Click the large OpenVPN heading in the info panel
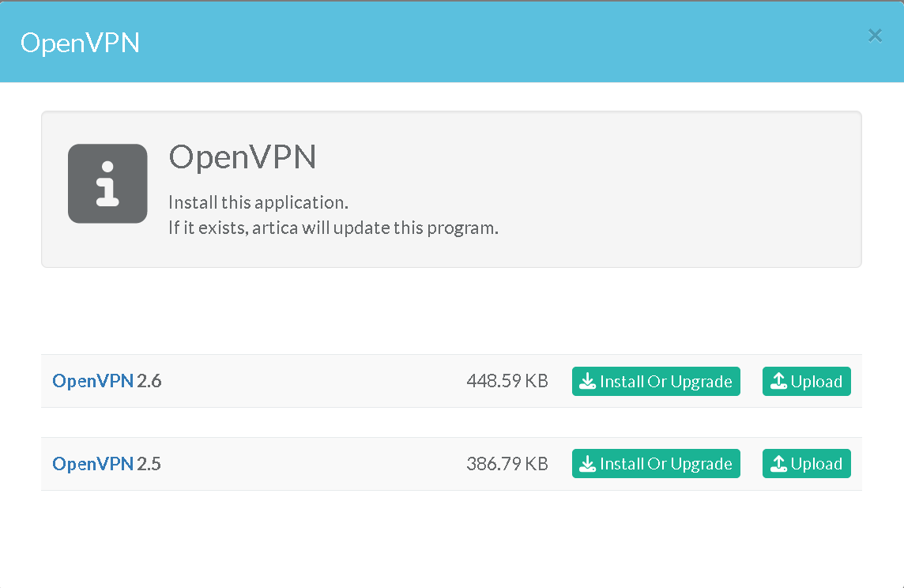904x588 pixels. (x=243, y=157)
